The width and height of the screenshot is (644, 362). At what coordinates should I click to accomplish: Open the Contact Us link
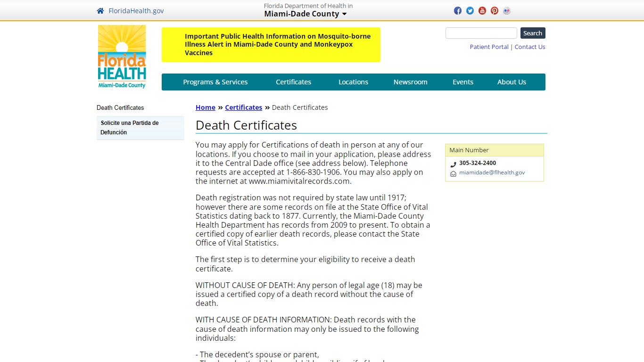(530, 47)
